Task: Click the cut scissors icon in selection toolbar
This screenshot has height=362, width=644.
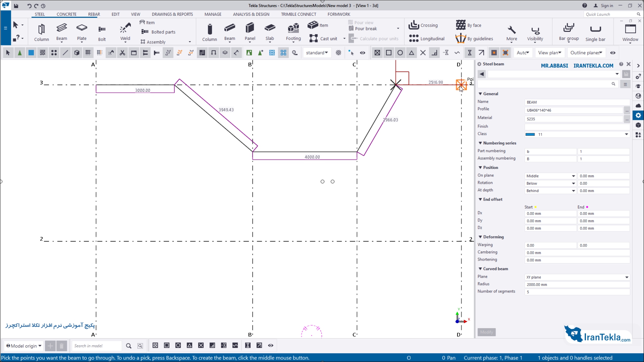Action: point(122,53)
